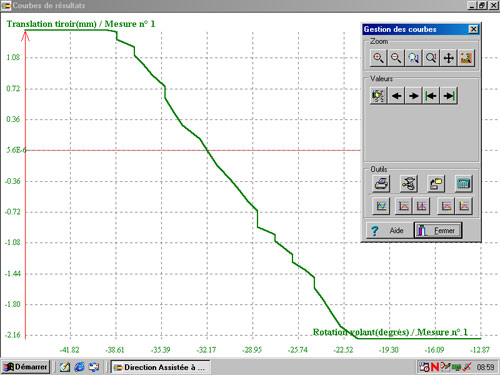Open the Démarrer start menu
The width and height of the screenshot is (500, 375).
[x=25, y=367]
